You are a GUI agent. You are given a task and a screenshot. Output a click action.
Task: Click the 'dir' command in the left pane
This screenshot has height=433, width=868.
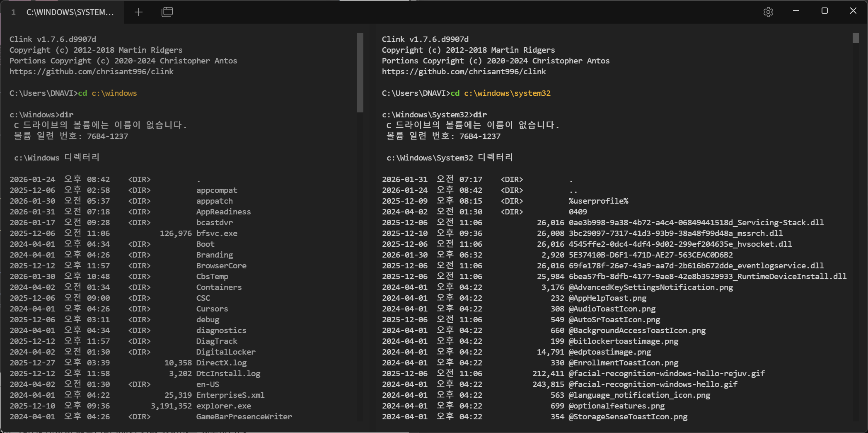(x=66, y=114)
